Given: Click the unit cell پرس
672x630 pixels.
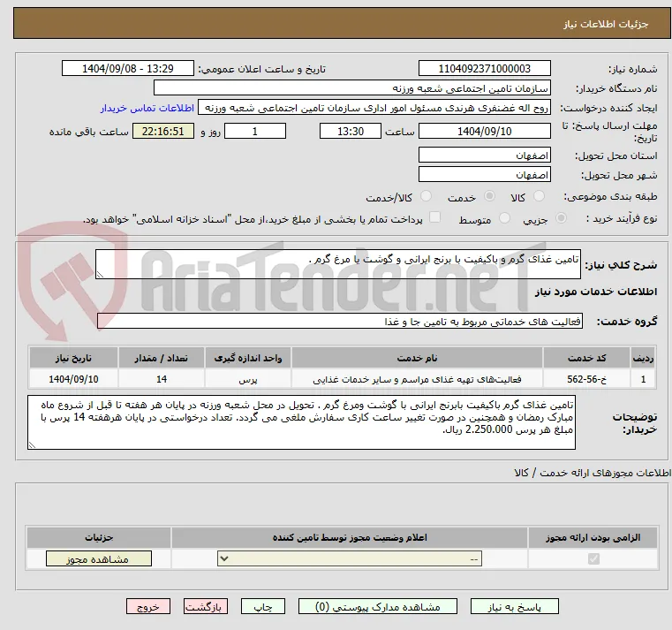Looking at the screenshot, I should pyautogui.click(x=248, y=379).
